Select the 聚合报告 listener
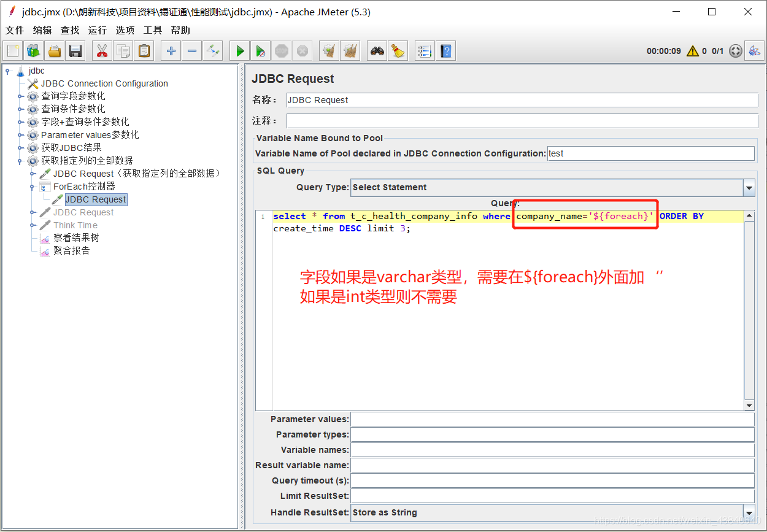Image resolution: width=767 pixels, height=532 pixels. (71, 250)
